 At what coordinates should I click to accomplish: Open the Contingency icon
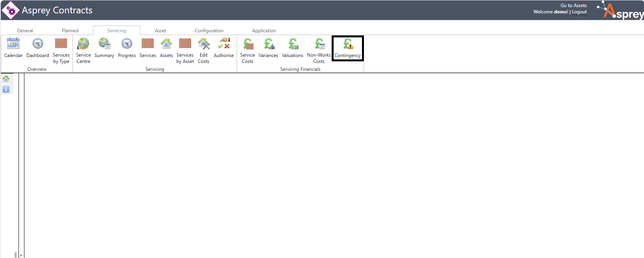[348, 44]
